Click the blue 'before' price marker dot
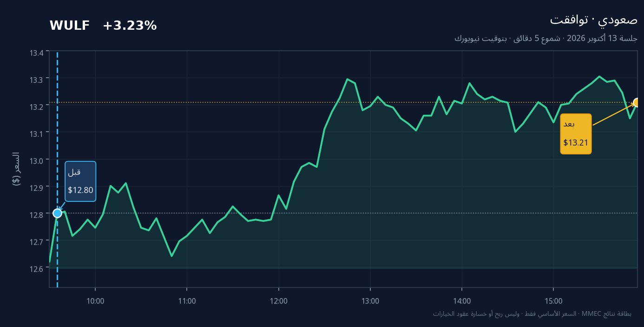Screen dimensions: 644x327 click(x=57, y=213)
